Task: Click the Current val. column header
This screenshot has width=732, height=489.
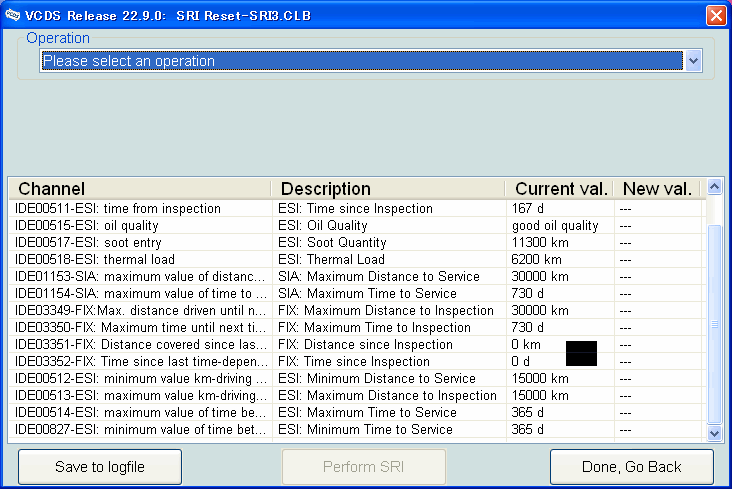Action: coord(559,189)
